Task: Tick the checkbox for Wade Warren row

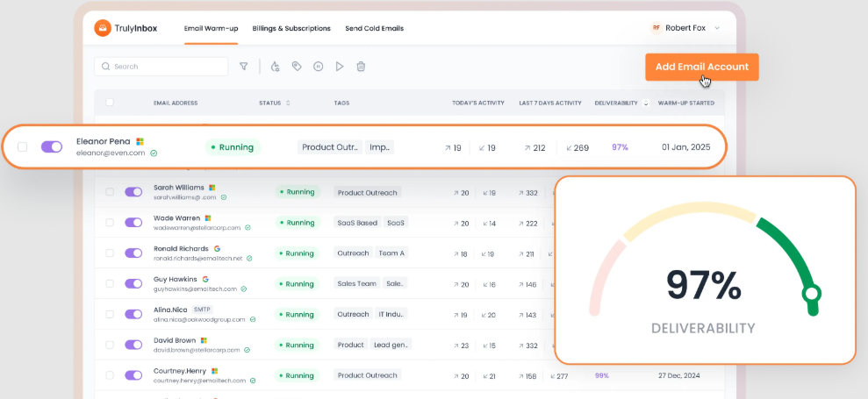Action: click(x=110, y=223)
